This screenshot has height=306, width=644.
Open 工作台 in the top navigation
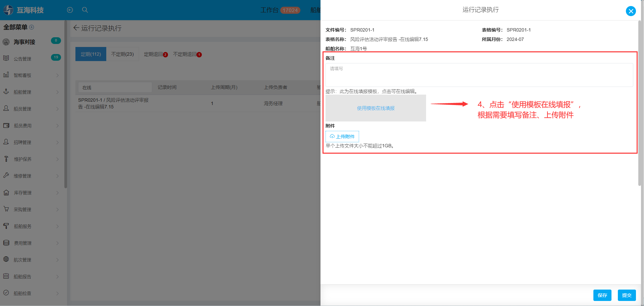[269, 10]
